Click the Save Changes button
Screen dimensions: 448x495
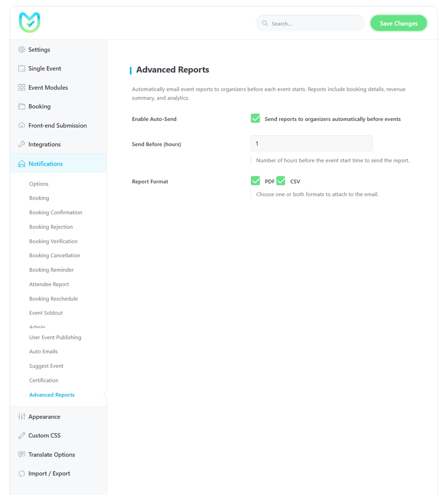click(x=398, y=23)
